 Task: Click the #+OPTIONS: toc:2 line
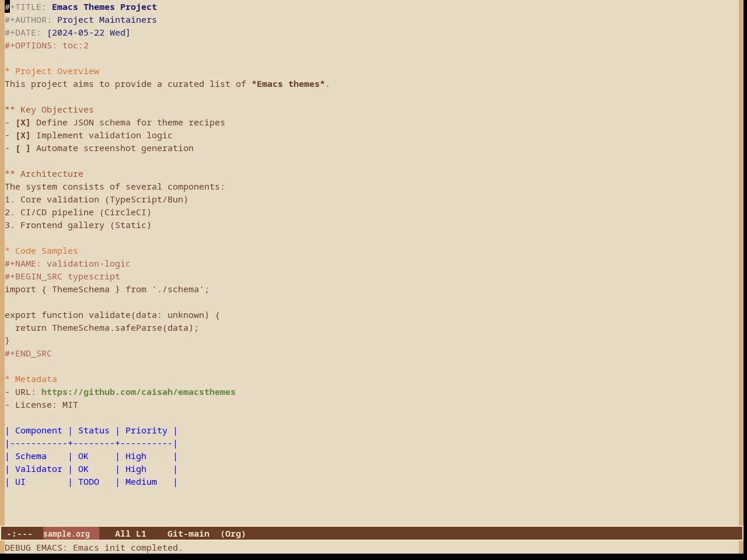[x=47, y=45]
